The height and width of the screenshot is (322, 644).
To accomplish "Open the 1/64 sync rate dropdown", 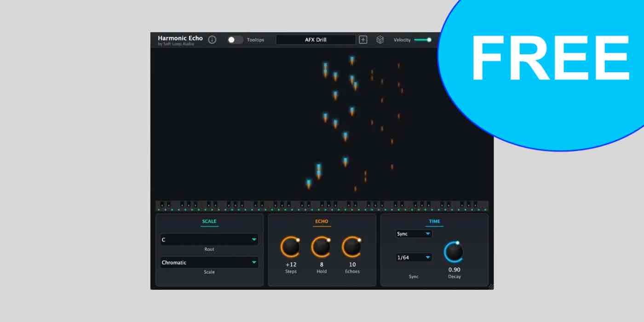I will (x=414, y=258).
